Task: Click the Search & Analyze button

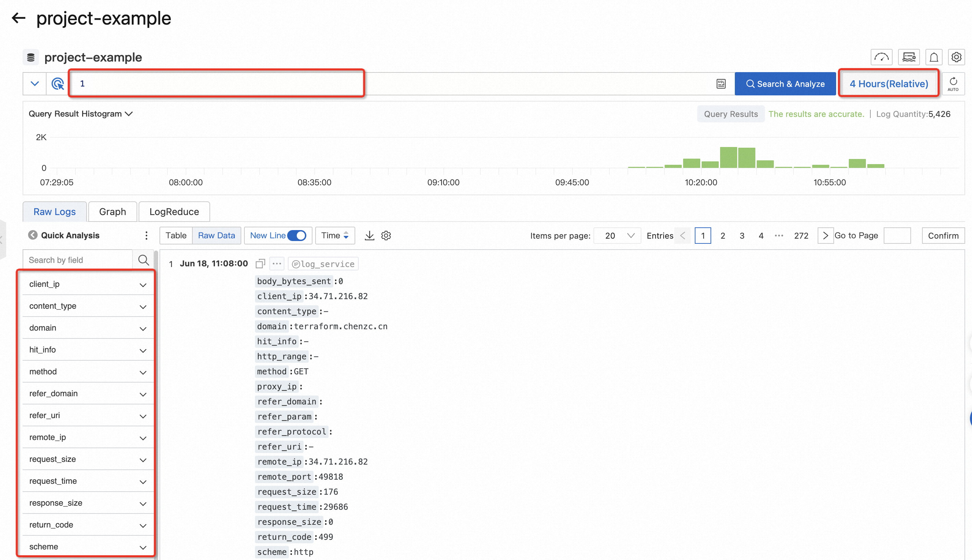Action: (785, 83)
